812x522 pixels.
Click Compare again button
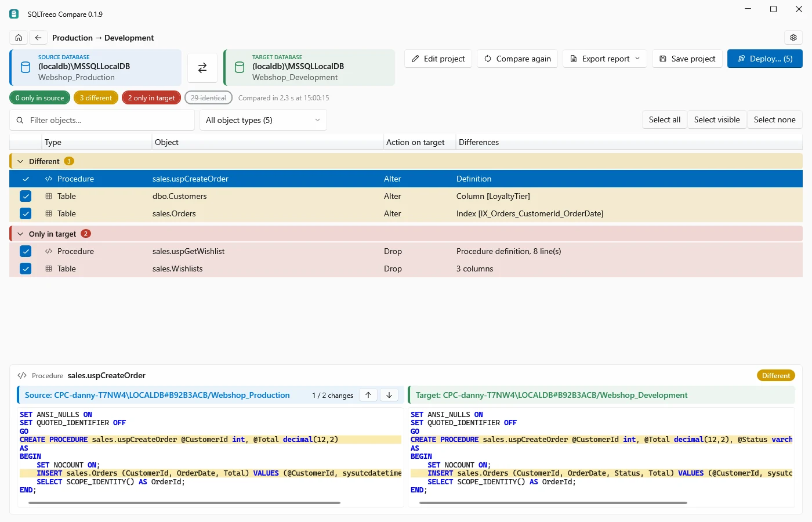click(517, 59)
